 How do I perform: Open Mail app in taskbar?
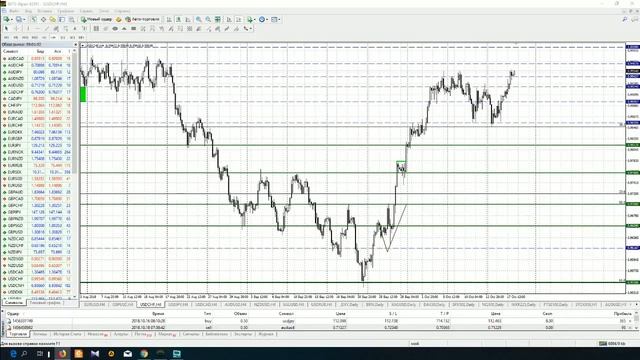(x=128, y=353)
